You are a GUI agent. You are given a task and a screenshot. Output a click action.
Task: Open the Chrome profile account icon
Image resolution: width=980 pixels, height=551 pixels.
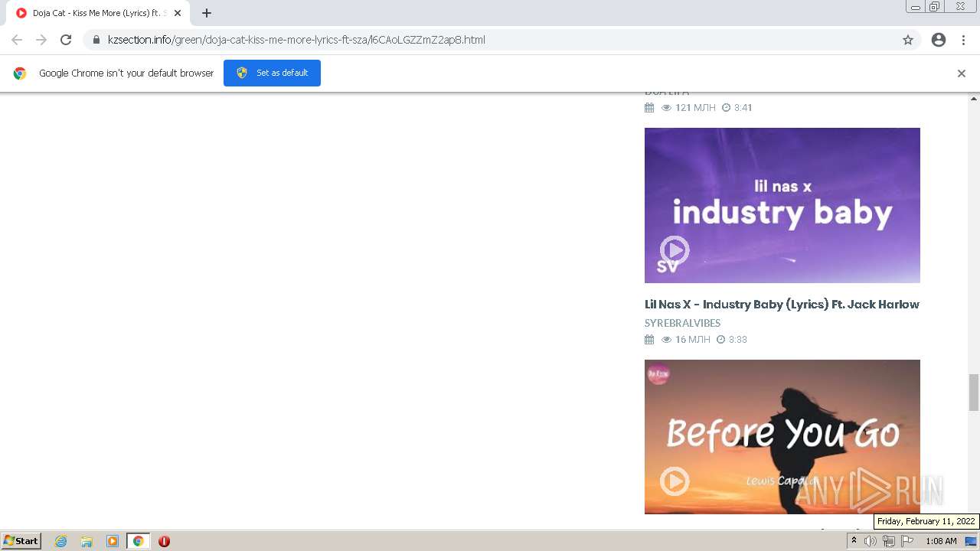click(939, 40)
